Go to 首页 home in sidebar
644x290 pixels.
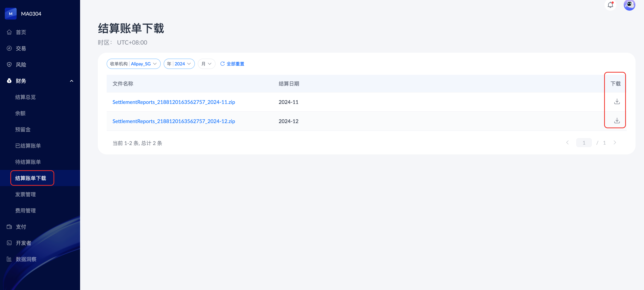(21, 32)
